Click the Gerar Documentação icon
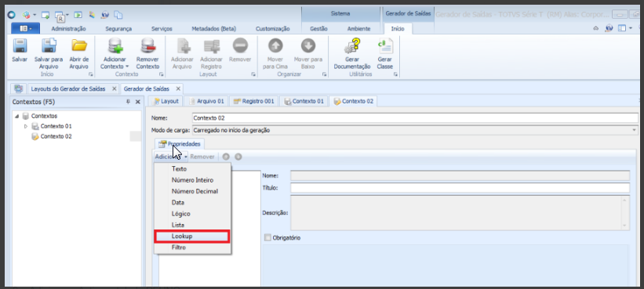The image size is (644, 289). pos(352,45)
